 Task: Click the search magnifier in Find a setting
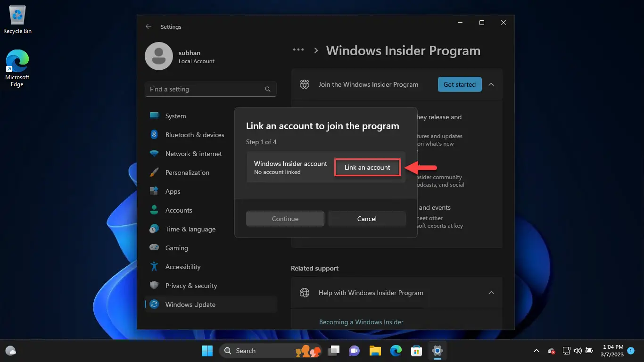point(268,89)
